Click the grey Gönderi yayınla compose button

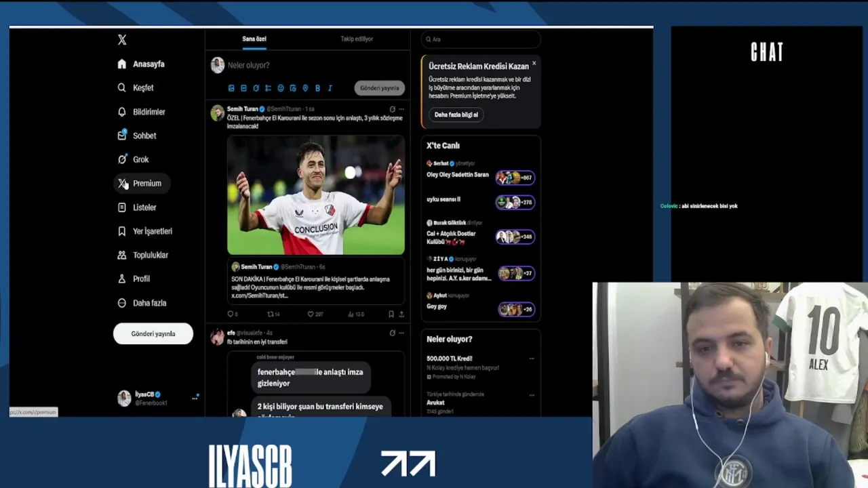pyautogui.click(x=379, y=88)
